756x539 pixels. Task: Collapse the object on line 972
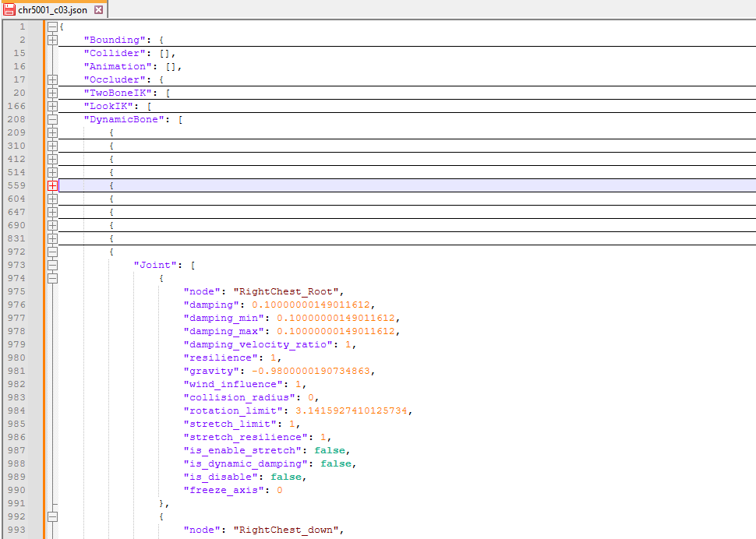click(52, 252)
